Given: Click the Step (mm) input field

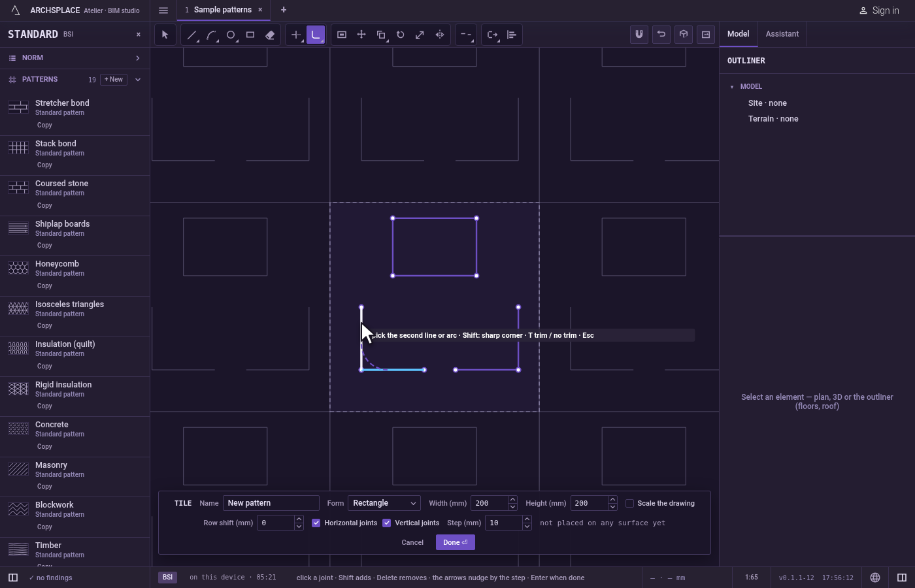Looking at the screenshot, I should [x=504, y=523].
